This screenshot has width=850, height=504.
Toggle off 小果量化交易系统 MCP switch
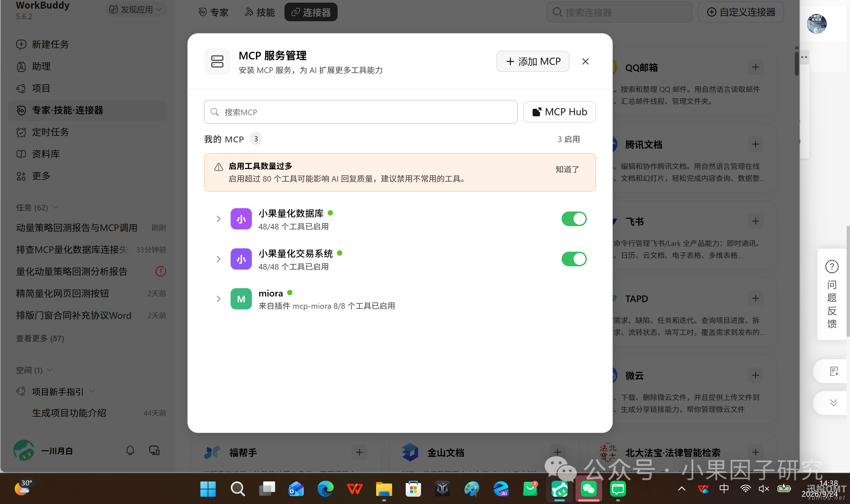[x=574, y=259]
